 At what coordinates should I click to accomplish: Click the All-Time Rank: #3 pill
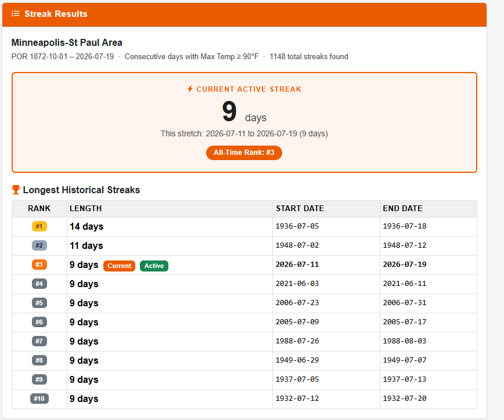(244, 153)
